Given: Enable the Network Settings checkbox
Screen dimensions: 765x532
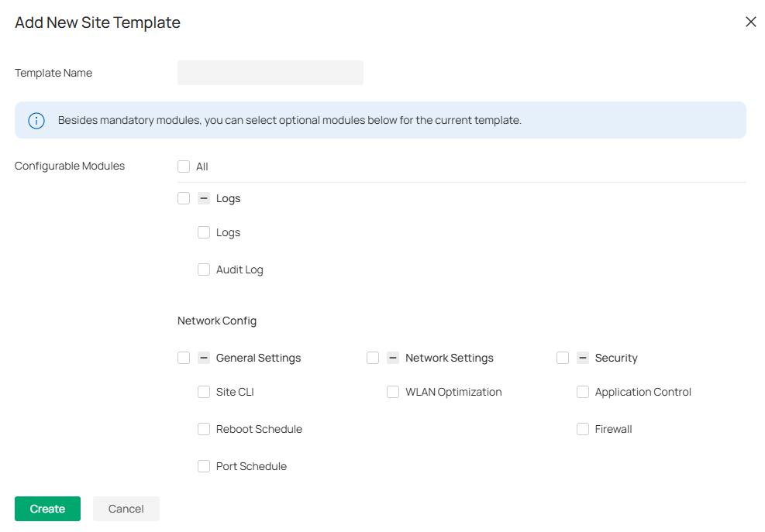Looking at the screenshot, I should click(373, 358).
